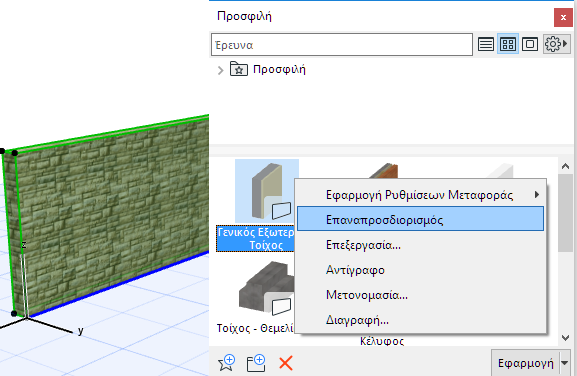577x376 pixels.
Task: Open the gear settings menu
Action: tap(556, 45)
